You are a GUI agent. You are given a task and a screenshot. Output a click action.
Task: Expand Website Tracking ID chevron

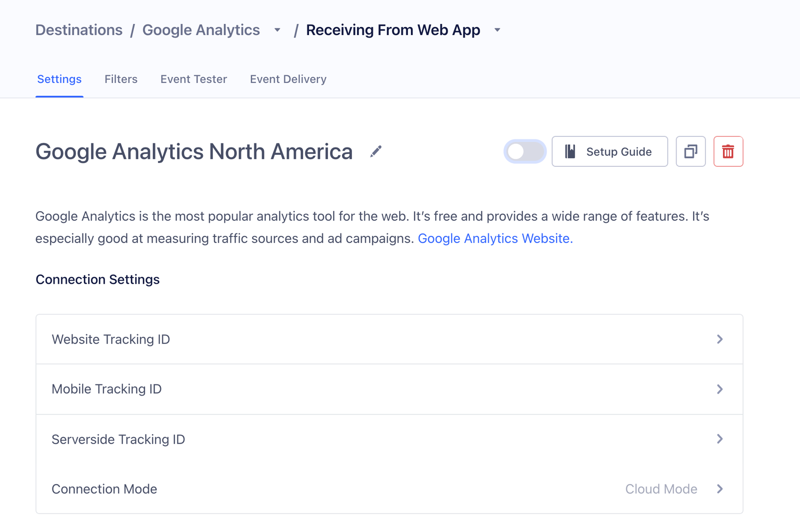click(719, 339)
